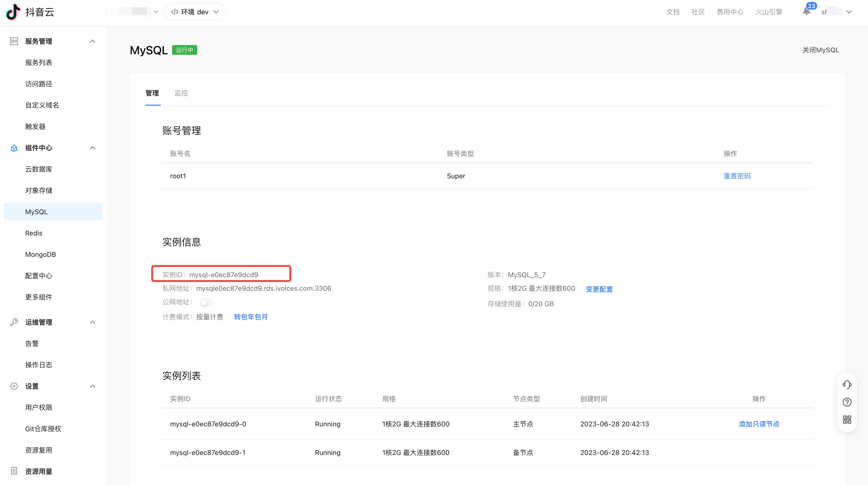Select MySQL in sidebar
Image resolution: width=868 pixels, height=485 pixels.
coord(53,211)
